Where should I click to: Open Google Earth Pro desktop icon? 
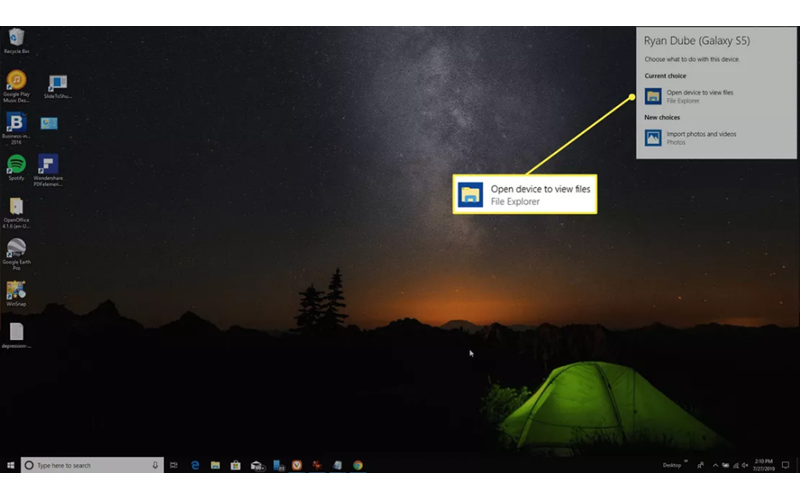click(x=16, y=248)
